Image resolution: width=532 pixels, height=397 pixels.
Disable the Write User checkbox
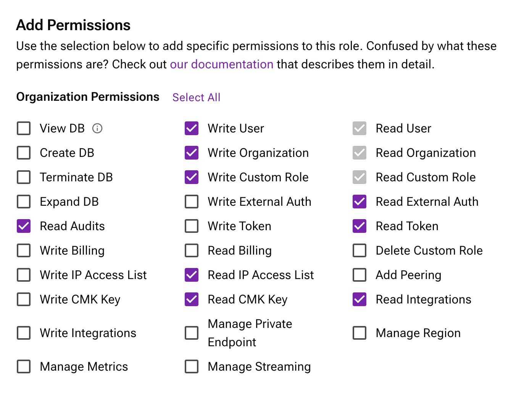point(192,128)
